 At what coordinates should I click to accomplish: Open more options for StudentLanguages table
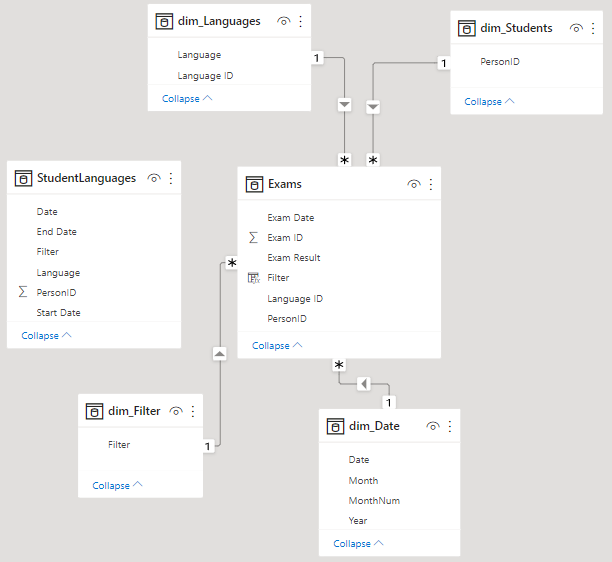[x=171, y=178]
